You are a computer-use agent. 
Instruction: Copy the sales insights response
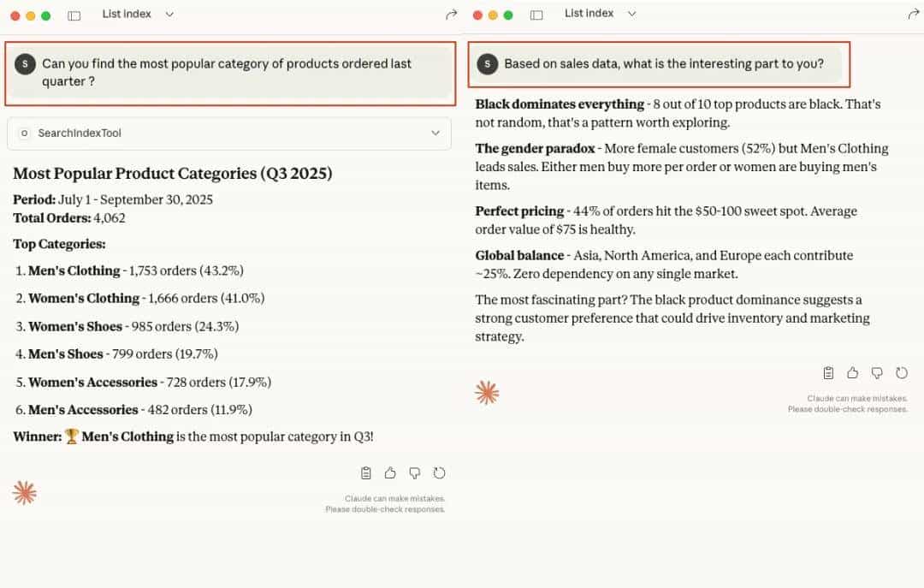(x=828, y=372)
